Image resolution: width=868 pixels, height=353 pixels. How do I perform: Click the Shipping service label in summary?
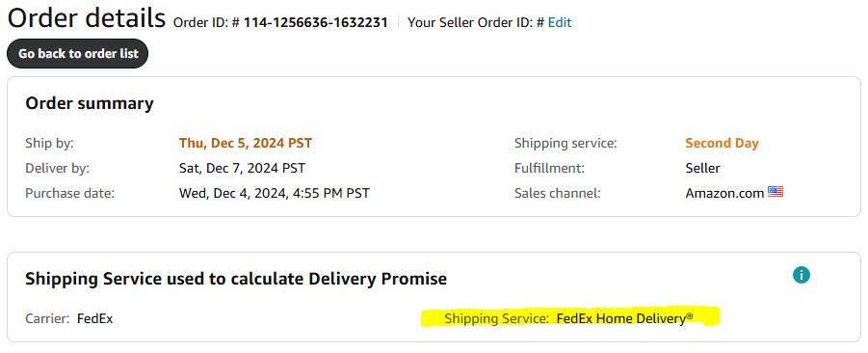[566, 143]
